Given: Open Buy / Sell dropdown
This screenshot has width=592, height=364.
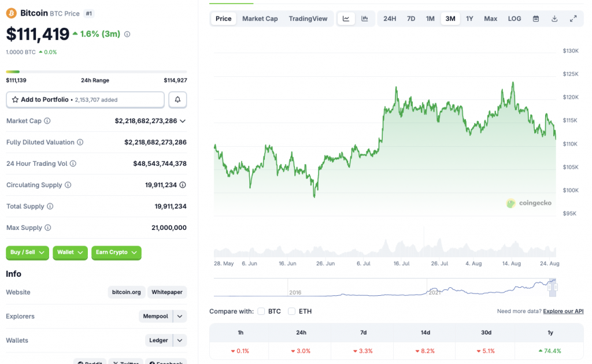Looking at the screenshot, I should point(27,252).
